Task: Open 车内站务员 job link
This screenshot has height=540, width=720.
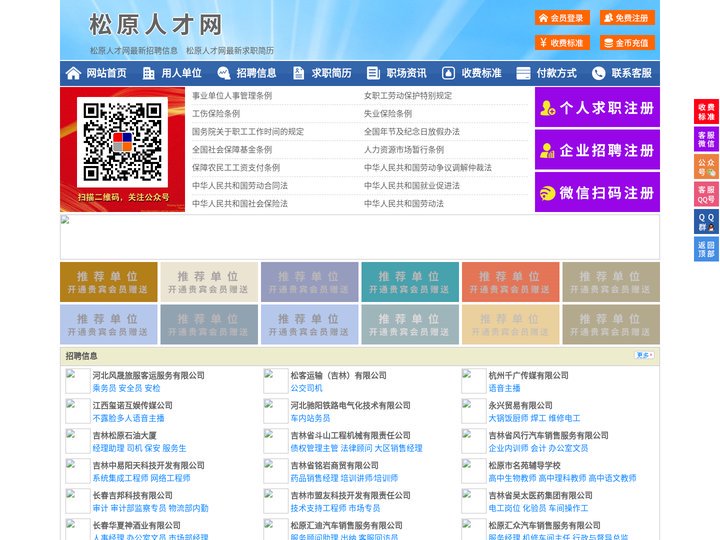Action: 310,418
